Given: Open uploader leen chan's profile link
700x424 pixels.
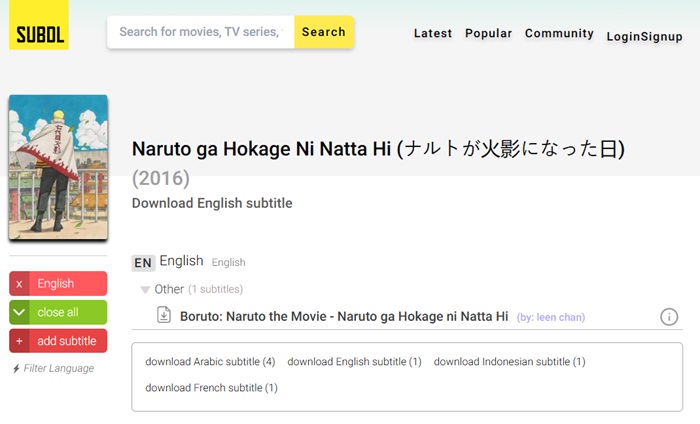Looking at the screenshot, I should coord(550,317).
